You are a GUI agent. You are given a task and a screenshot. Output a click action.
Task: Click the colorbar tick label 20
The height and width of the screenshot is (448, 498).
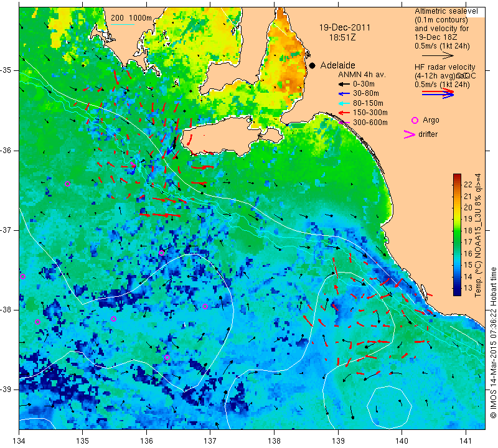coord(468,208)
